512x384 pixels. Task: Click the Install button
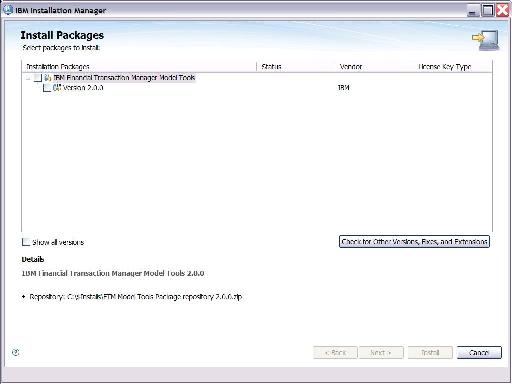430,352
